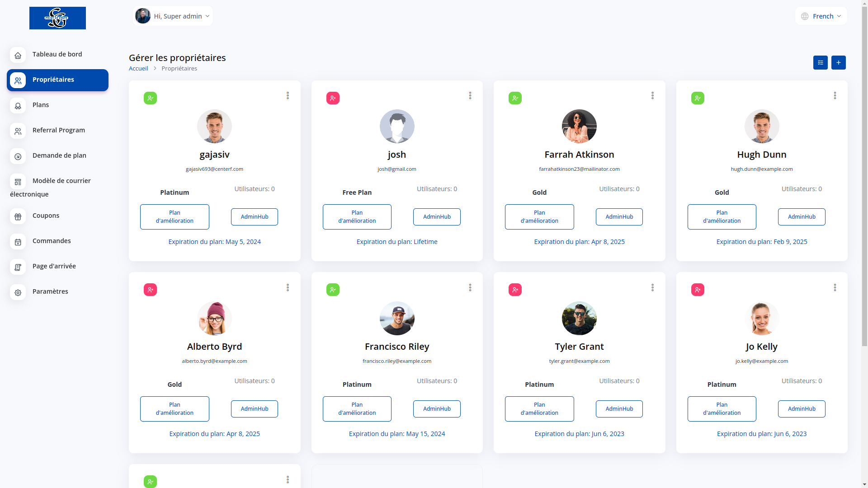Open the French language dropdown
The width and height of the screenshot is (868, 488).
[x=821, y=16]
